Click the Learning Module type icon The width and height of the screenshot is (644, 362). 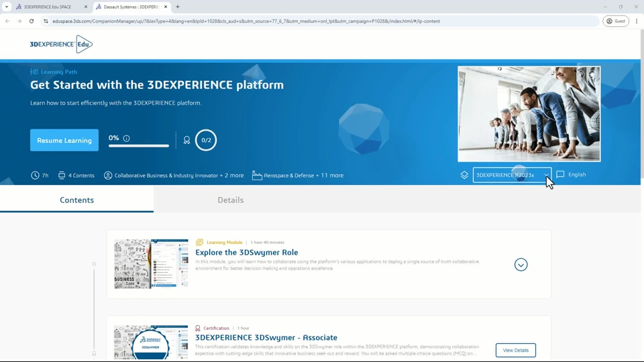coord(199,242)
